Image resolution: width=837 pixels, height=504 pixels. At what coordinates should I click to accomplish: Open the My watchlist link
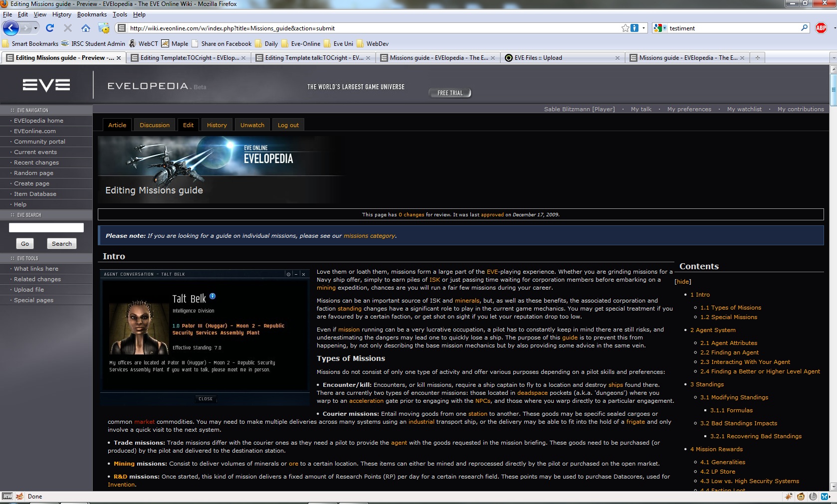(744, 109)
